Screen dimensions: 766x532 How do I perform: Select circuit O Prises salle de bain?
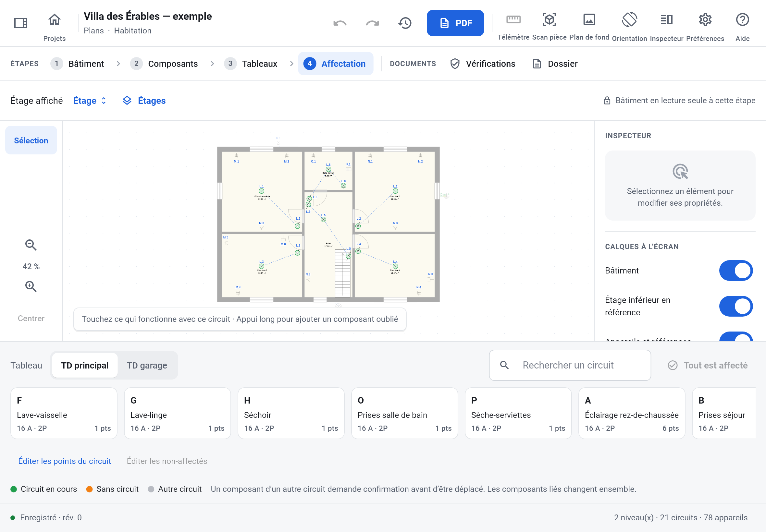point(404,413)
